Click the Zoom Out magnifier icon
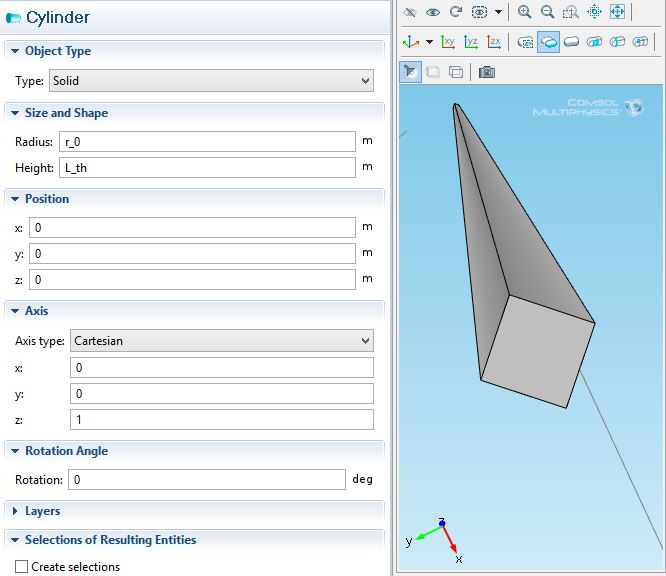 click(x=547, y=12)
